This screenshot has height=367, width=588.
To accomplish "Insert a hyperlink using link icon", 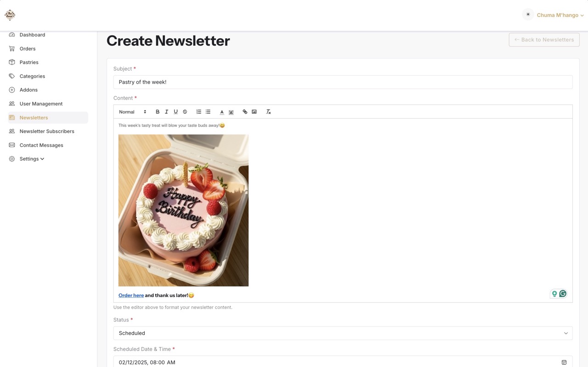I will click(x=245, y=112).
